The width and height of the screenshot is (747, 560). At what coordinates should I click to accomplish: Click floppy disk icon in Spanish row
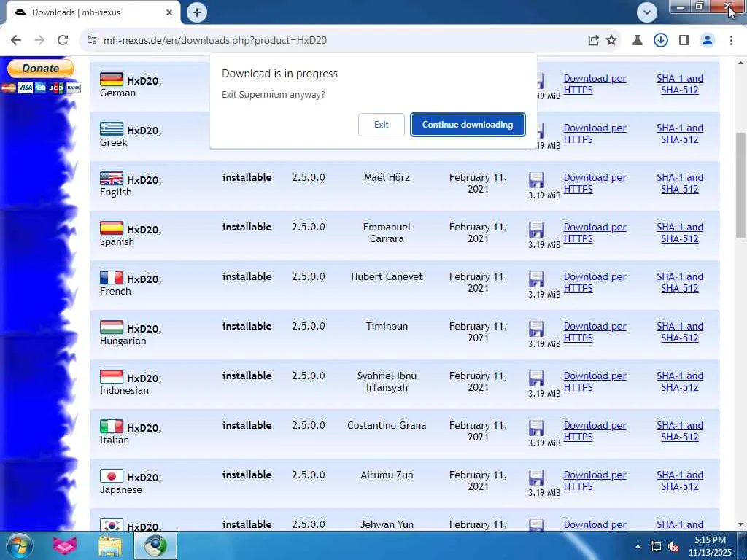[536, 230]
